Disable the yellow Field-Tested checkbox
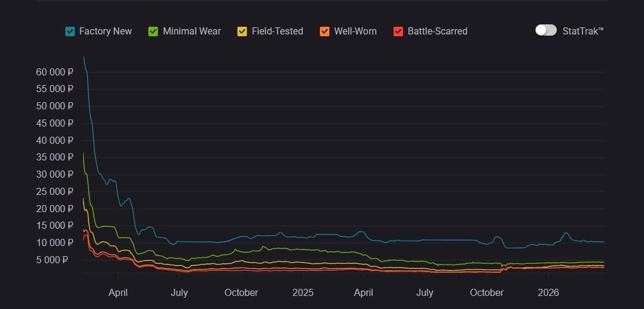Viewport: 644px width, 309px height. click(x=242, y=31)
